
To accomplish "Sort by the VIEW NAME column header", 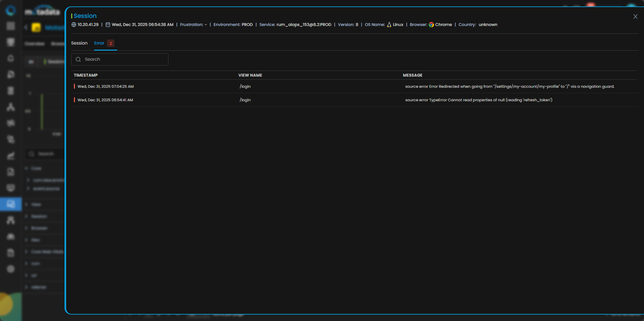I will 250,75.
